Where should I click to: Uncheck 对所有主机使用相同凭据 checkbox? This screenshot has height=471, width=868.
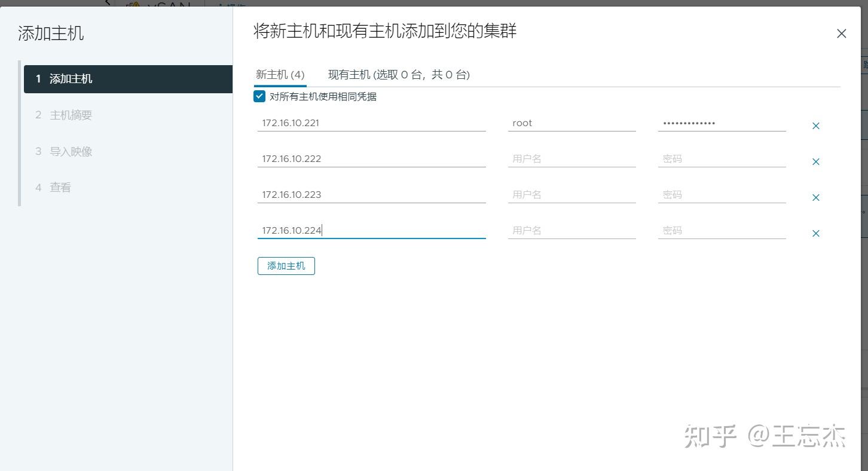[x=259, y=96]
